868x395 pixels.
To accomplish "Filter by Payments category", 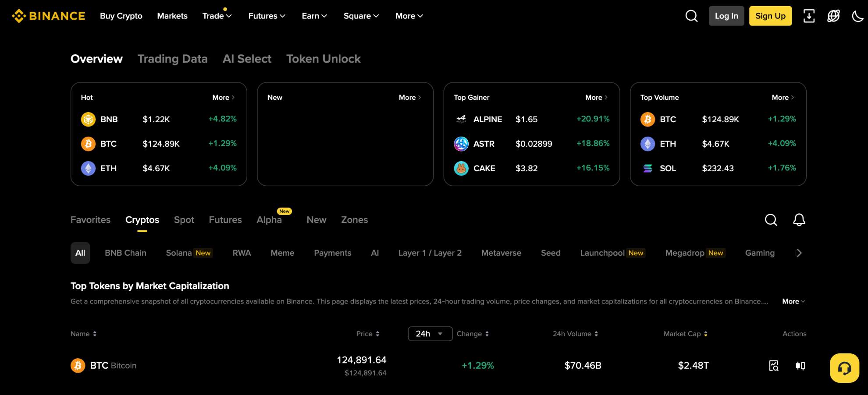I will 333,253.
